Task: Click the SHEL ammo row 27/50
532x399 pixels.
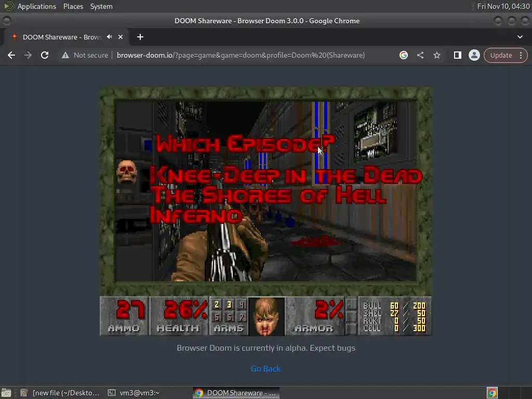Action: click(x=394, y=313)
